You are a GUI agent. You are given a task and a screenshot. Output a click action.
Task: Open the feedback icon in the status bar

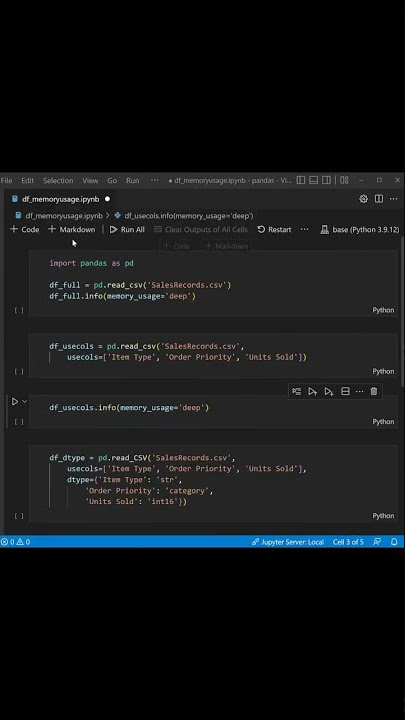pyautogui.click(x=377, y=542)
